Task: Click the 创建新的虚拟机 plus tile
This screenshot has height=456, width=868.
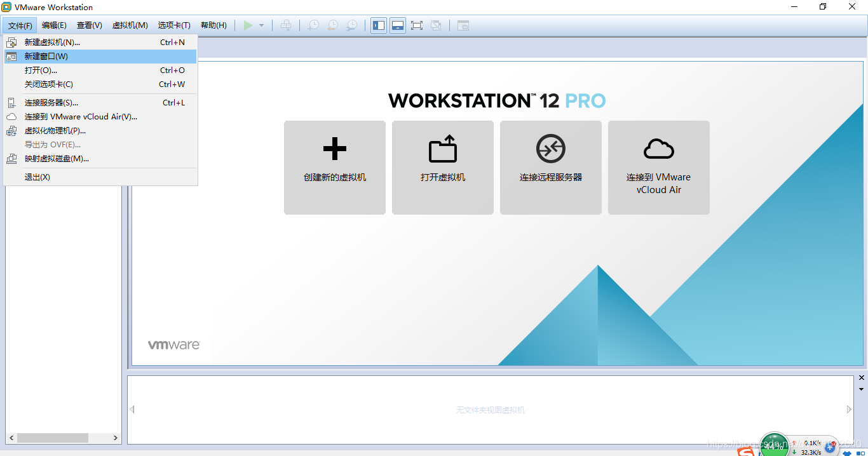Action: 335,168
